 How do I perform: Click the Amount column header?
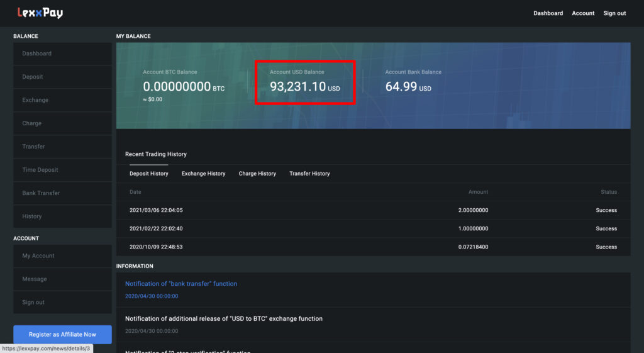click(478, 192)
